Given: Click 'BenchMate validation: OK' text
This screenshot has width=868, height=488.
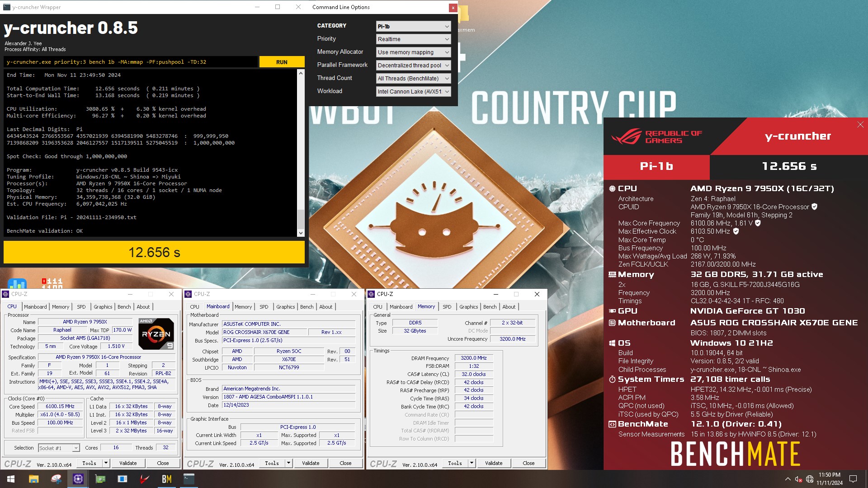Looking at the screenshot, I should tap(45, 231).
